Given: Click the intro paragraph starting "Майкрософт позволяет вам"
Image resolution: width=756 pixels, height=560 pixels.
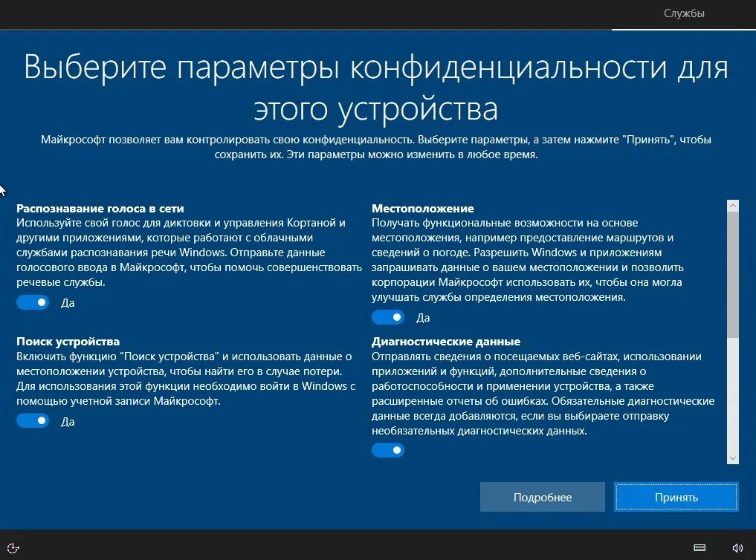Looking at the screenshot, I should [376, 147].
